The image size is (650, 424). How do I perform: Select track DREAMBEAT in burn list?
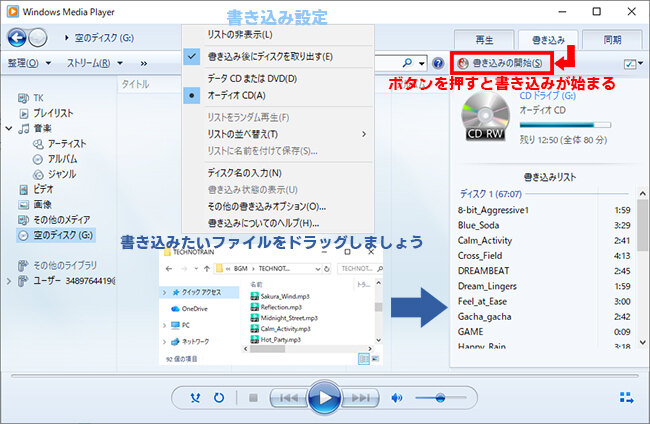tap(544, 271)
